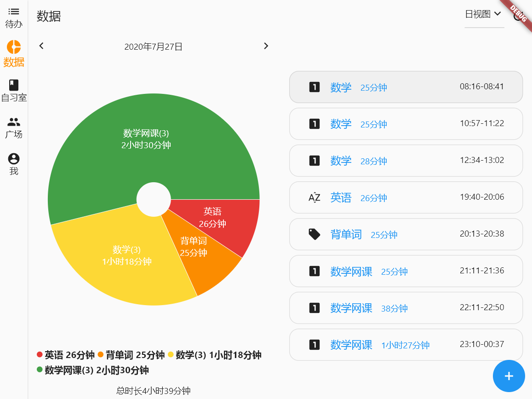Open the 自习室 study room book icon

click(x=14, y=85)
